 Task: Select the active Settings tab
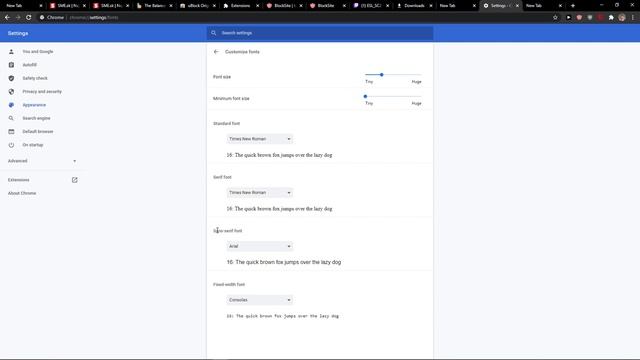pyautogui.click(x=499, y=6)
